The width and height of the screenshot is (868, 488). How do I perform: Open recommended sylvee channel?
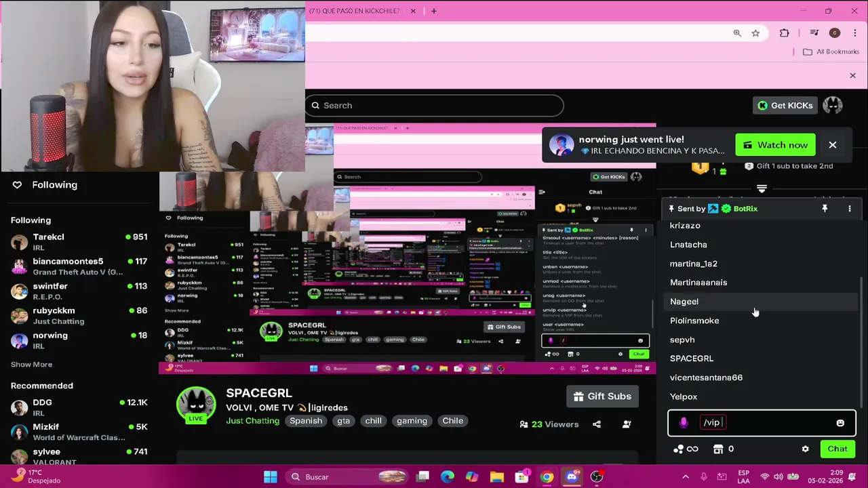pyautogui.click(x=79, y=456)
